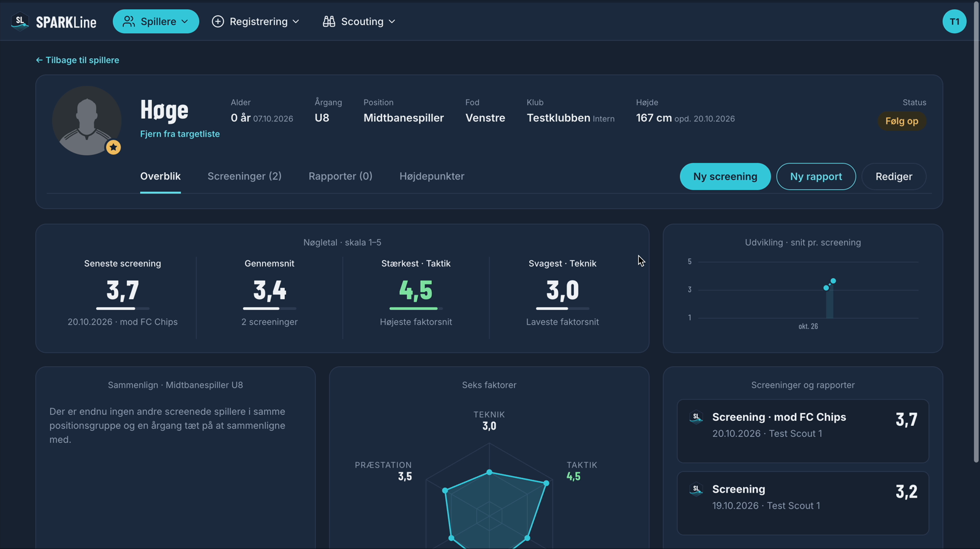
Task: Click the TEKNIK radar chart label
Action: tap(489, 415)
